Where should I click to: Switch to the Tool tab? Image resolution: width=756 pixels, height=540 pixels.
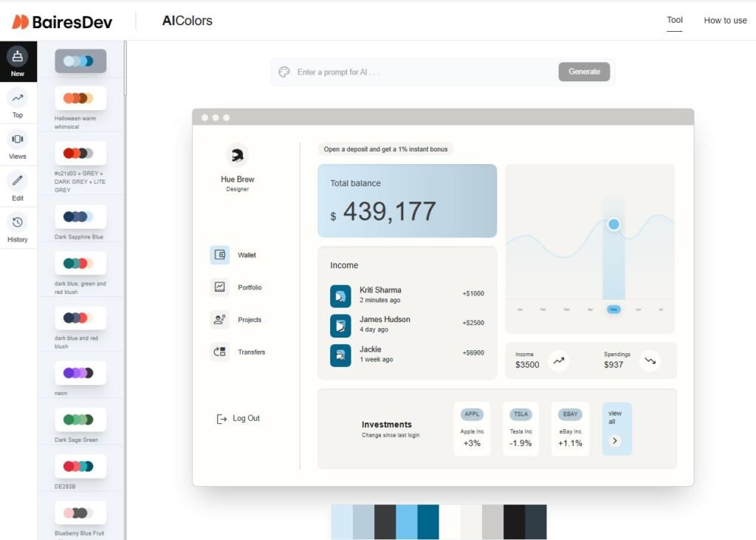click(674, 20)
